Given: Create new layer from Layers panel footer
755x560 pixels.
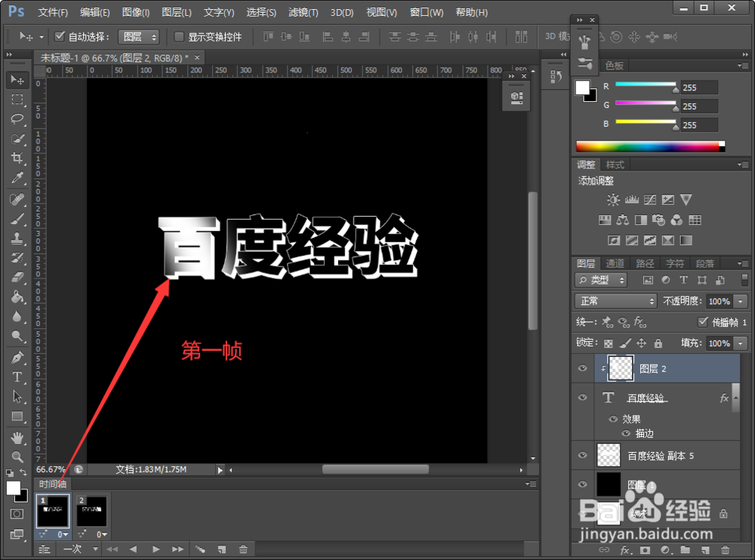Looking at the screenshot, I should point(705,550).
